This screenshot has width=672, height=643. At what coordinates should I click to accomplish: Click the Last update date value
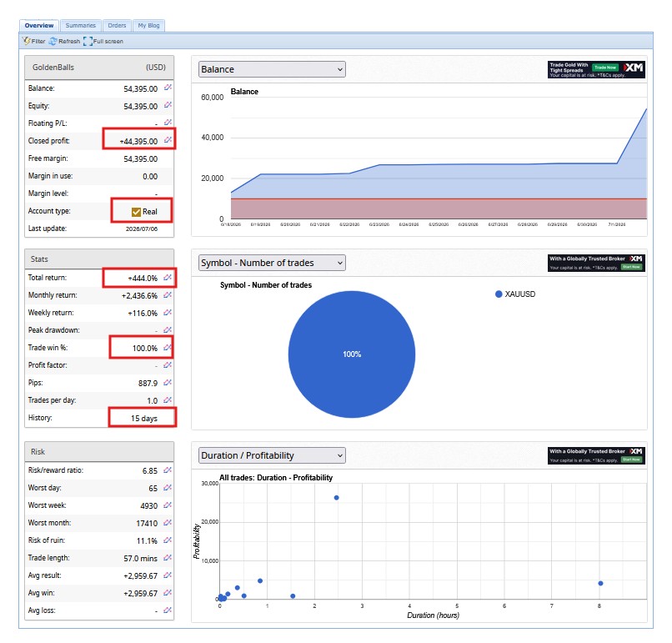(x=142, y=229)
